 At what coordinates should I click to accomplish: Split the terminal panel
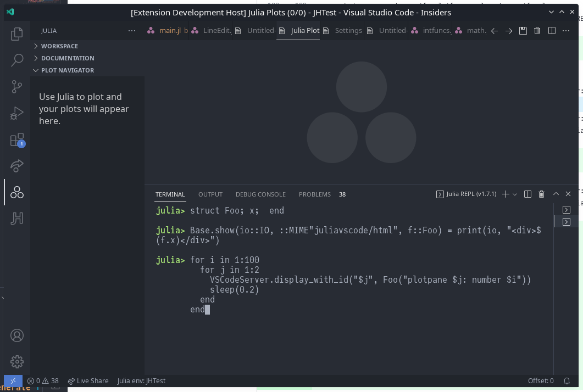(x=528, y=194)
